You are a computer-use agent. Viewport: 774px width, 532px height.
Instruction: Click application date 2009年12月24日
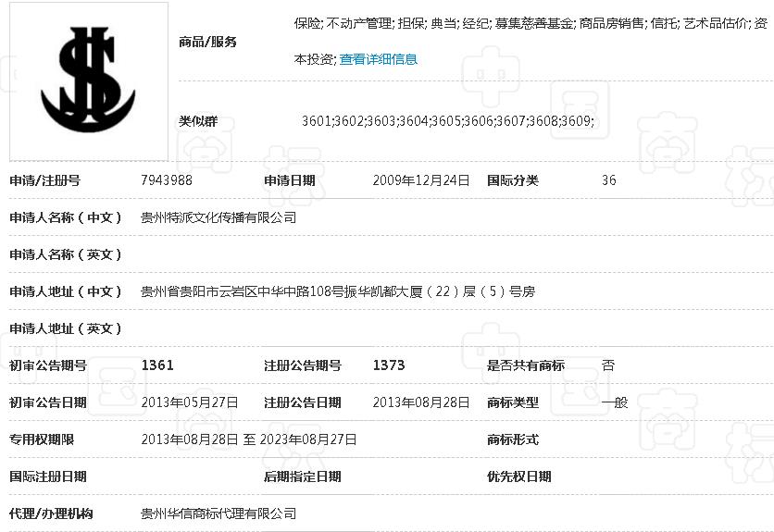tap(420, 180)
